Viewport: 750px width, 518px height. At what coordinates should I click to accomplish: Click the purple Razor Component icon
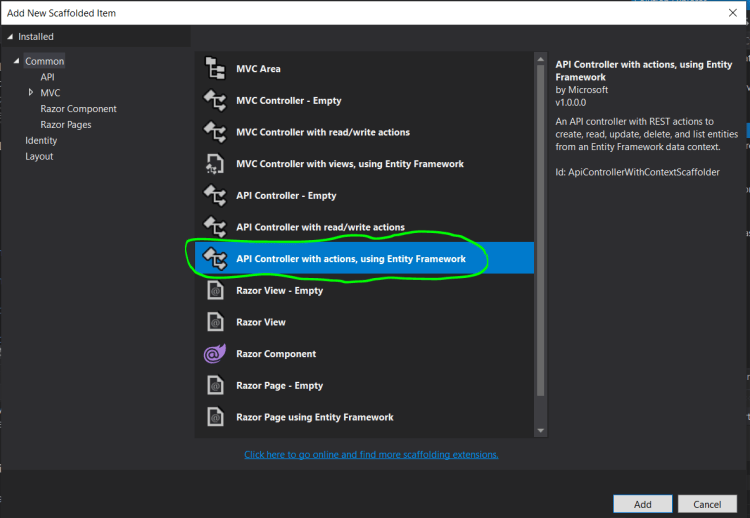click(x=215, y=353)
